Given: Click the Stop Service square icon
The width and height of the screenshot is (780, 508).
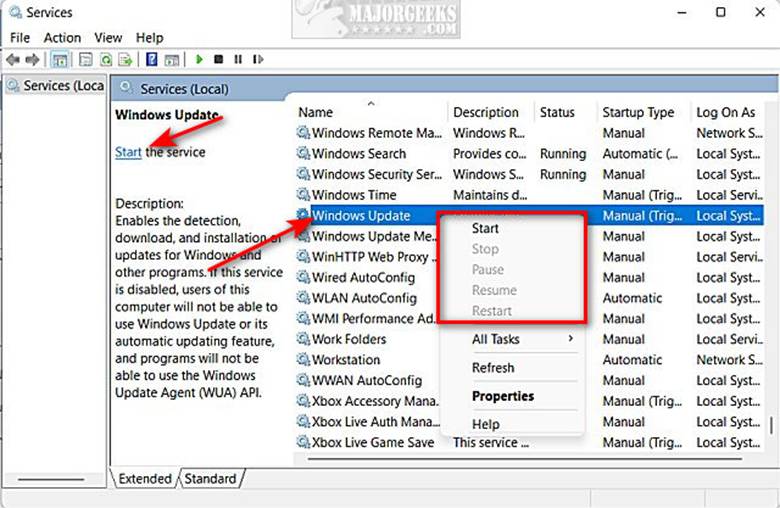Looking at the screenshot, I should [x=218, y=59].
